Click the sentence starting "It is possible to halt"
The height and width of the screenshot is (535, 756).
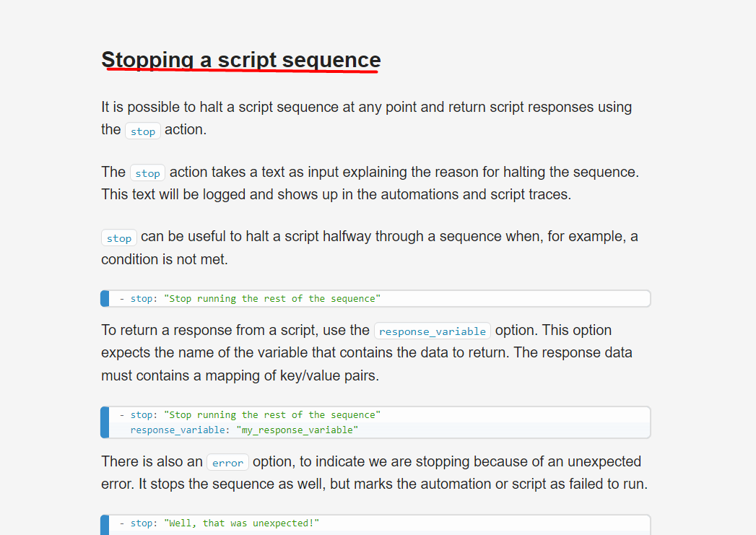pyautogui.click(x=366, y=107)
